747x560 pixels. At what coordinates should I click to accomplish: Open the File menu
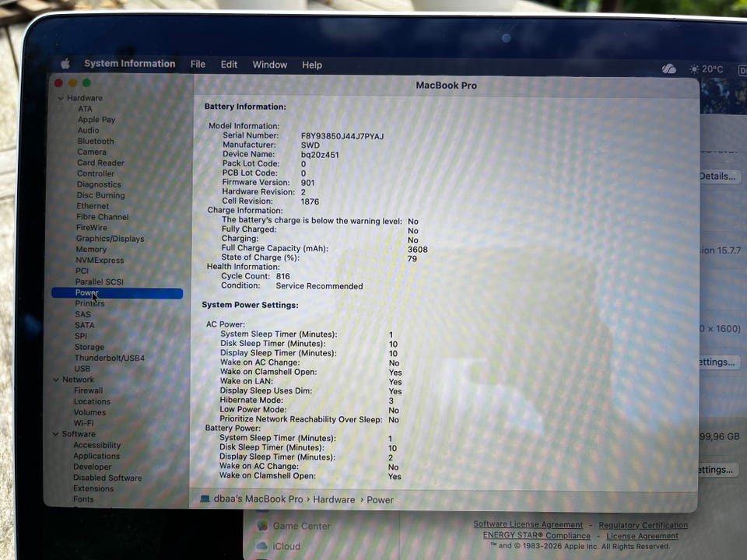click(x=198, y=65)
